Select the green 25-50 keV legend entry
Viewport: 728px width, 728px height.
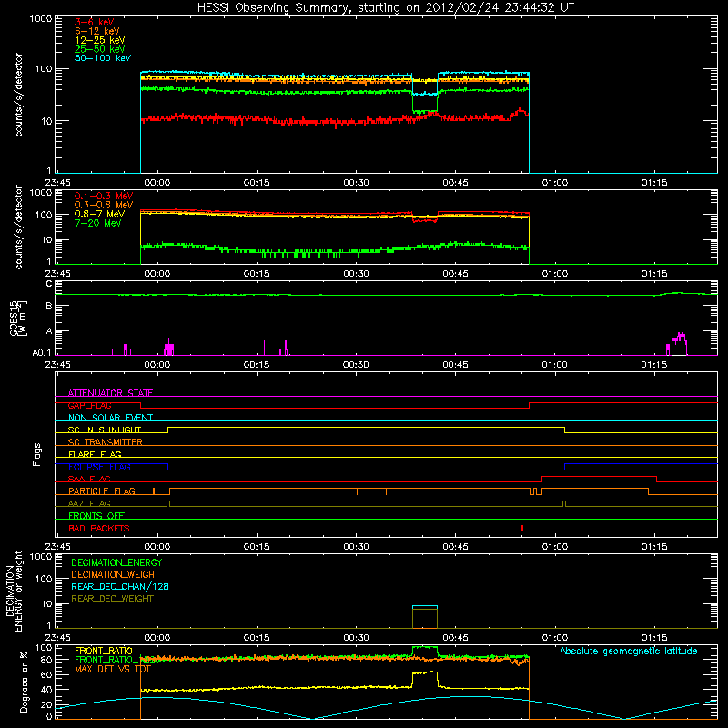tap(100, 49)
